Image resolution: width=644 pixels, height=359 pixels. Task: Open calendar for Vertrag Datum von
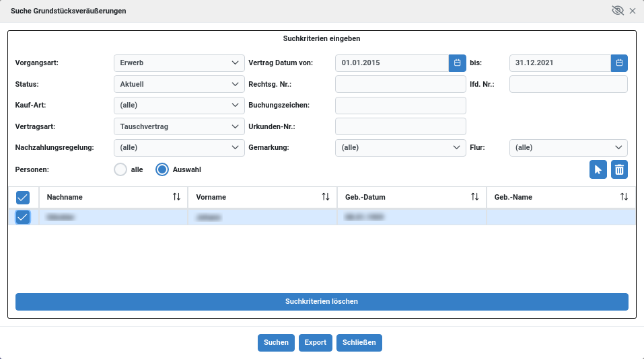coord(457,63)
